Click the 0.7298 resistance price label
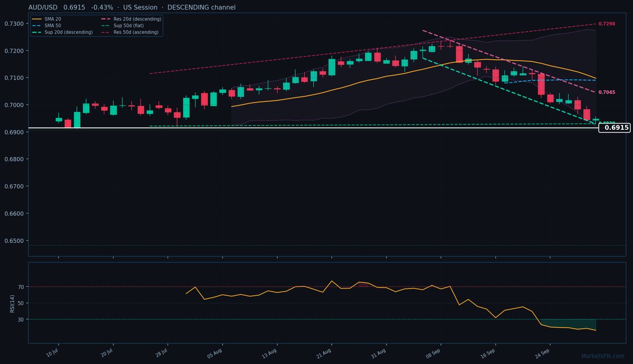Screen dimensions: 633x364 point(607,24)
